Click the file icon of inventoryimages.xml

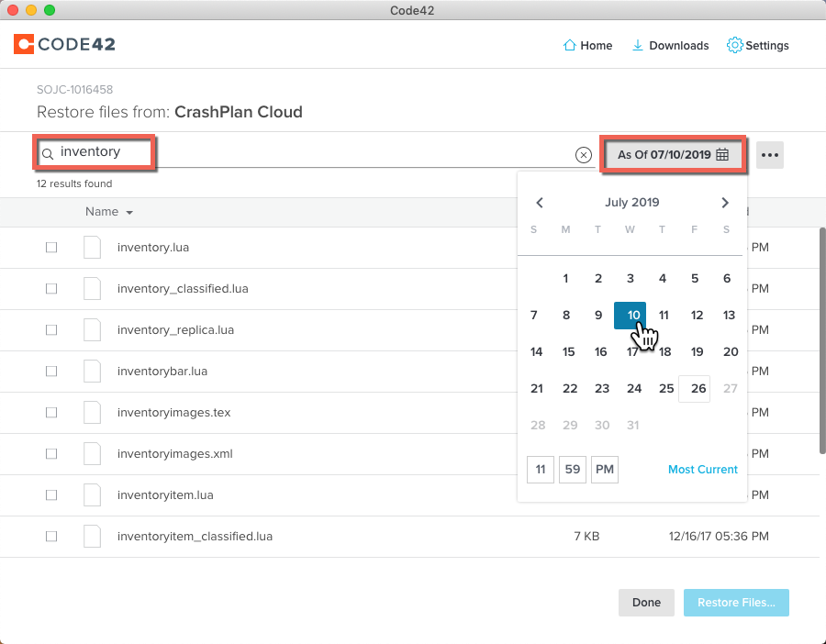coord(92,453)
